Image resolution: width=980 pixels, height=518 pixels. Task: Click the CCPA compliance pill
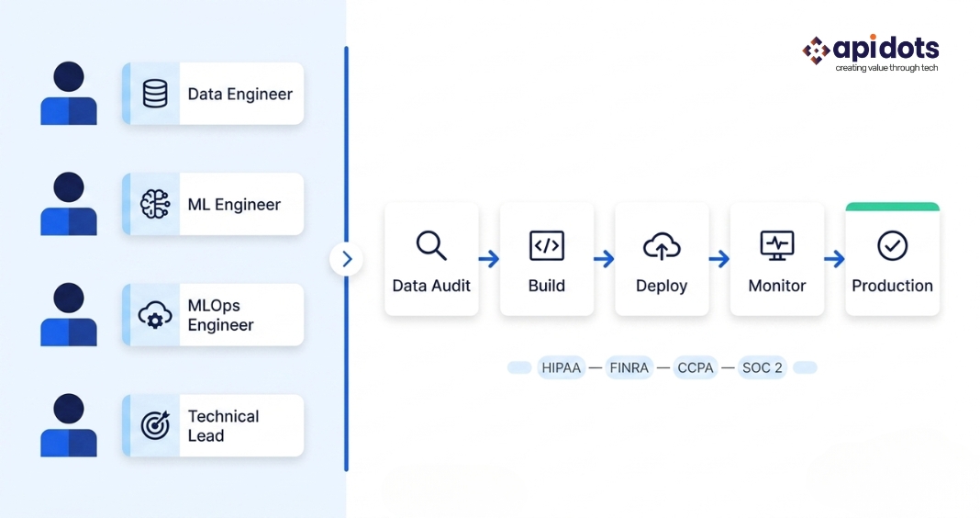click(x=696, y=368)
